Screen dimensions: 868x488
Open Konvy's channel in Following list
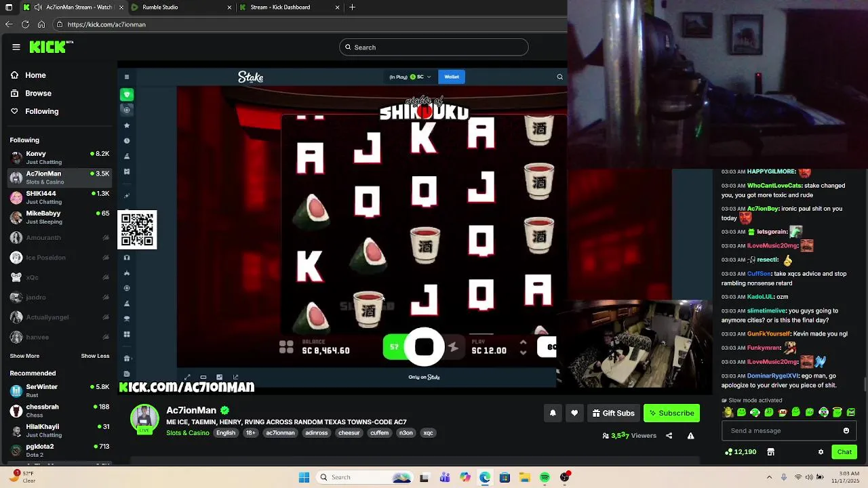(x=60, y=157)
